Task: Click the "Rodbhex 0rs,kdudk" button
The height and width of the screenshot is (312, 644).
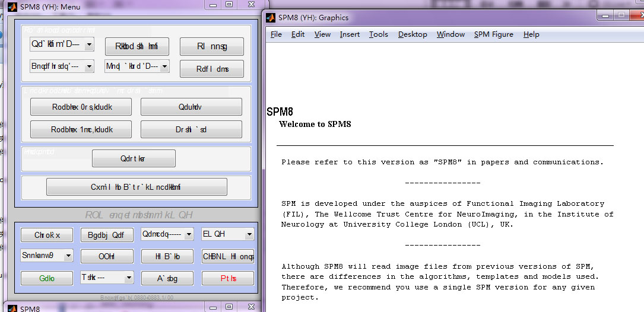Action: [81, 107]
